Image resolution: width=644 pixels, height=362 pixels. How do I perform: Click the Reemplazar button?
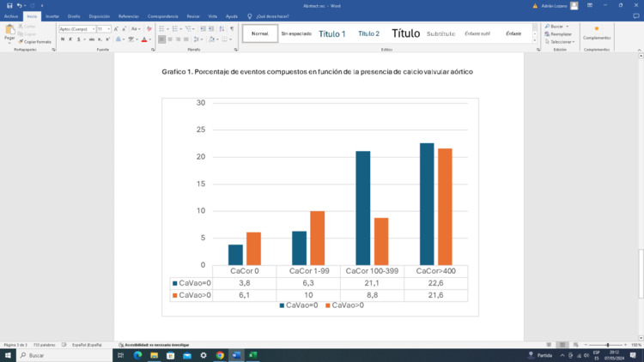560,34
